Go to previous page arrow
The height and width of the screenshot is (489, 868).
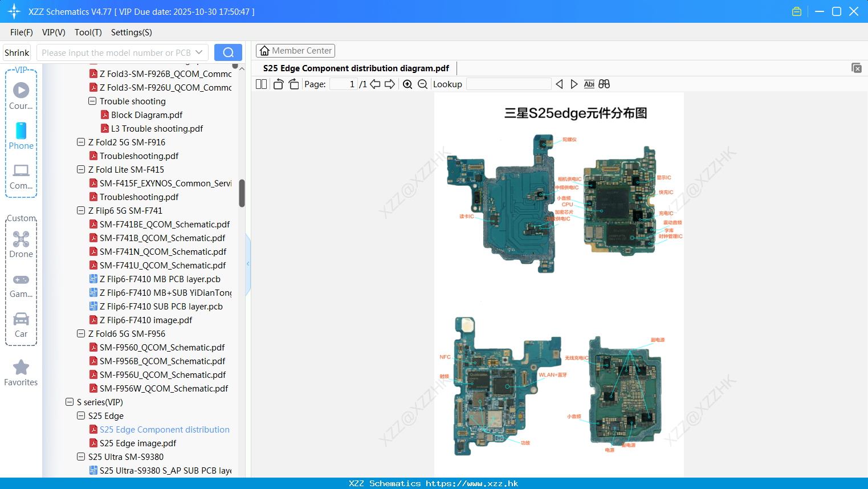pos(375,84)
